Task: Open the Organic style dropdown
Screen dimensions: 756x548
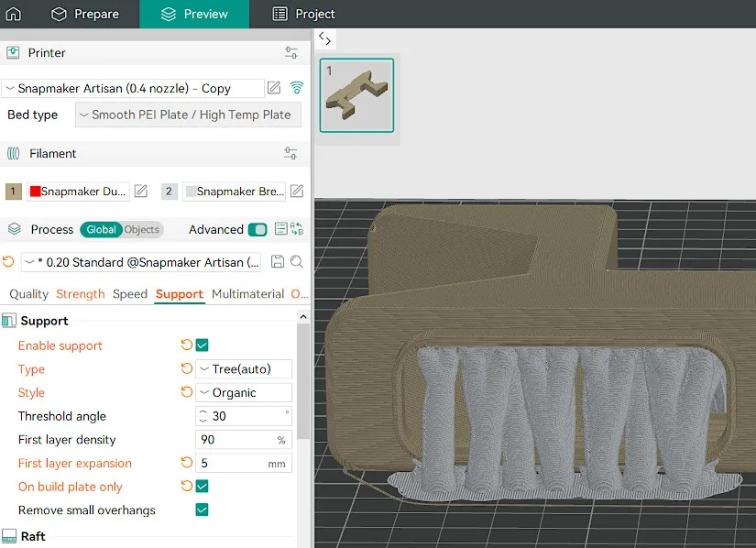Action: point(244,393)
